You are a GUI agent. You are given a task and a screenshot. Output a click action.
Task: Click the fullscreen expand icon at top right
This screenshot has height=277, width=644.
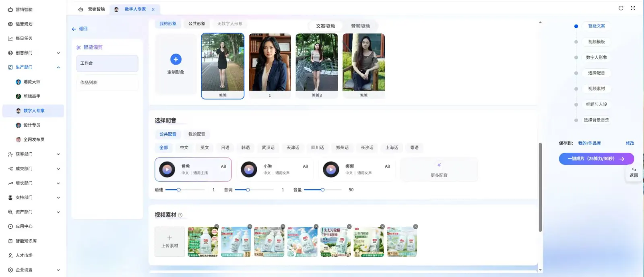click(633, 8)
